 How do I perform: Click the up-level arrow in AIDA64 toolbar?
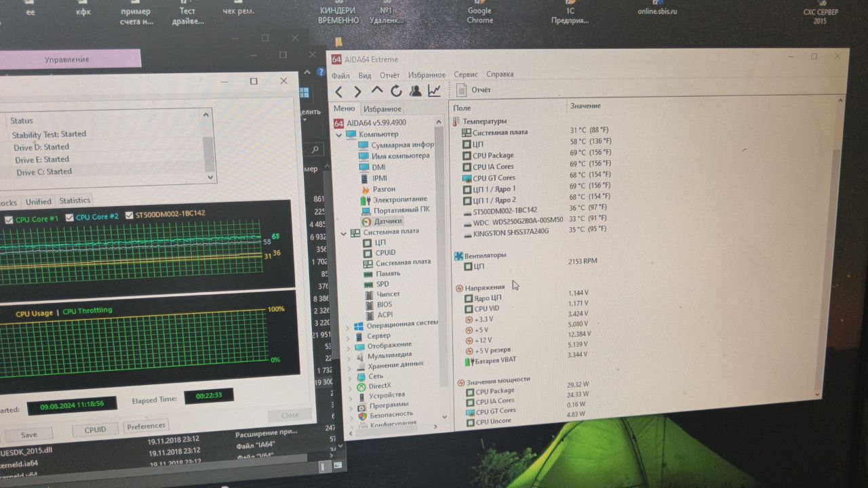(377, 91)
